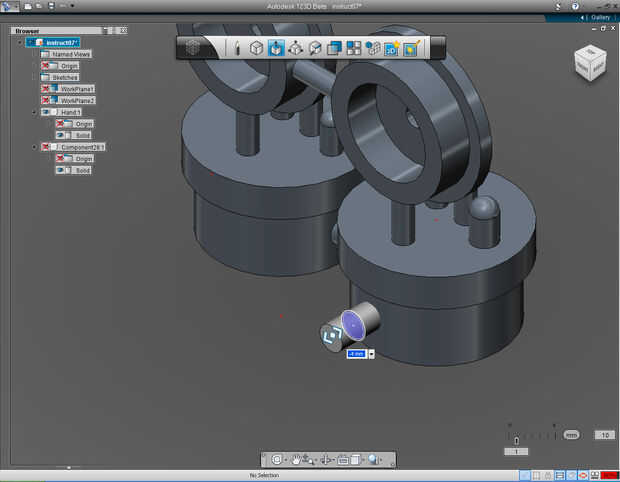The image size is (620, 482).
Task: Click the ViewCube in the viewport corner
Action: point(590,63)
